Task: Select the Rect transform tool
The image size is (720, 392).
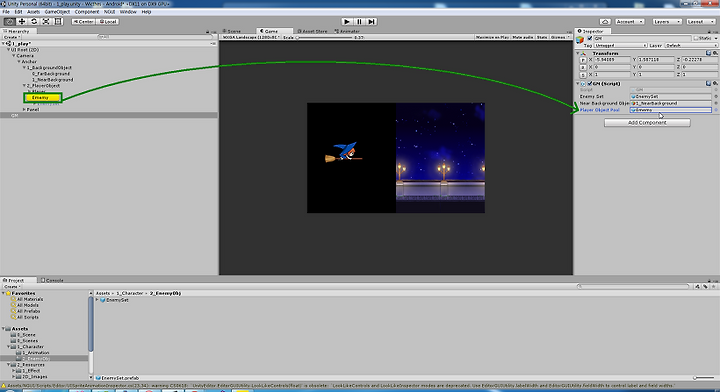Action: tap(58, 22)
